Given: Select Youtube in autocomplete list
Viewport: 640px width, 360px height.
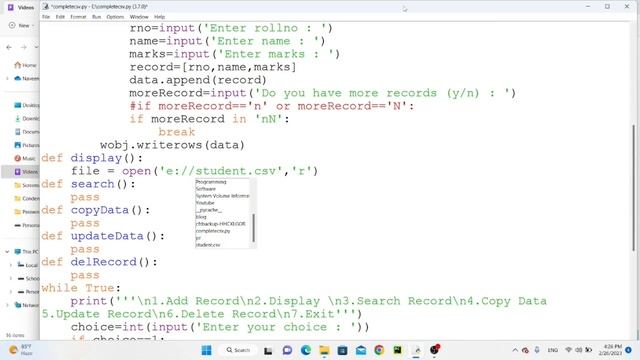Looking at the screenshot, I should point(205,203).
